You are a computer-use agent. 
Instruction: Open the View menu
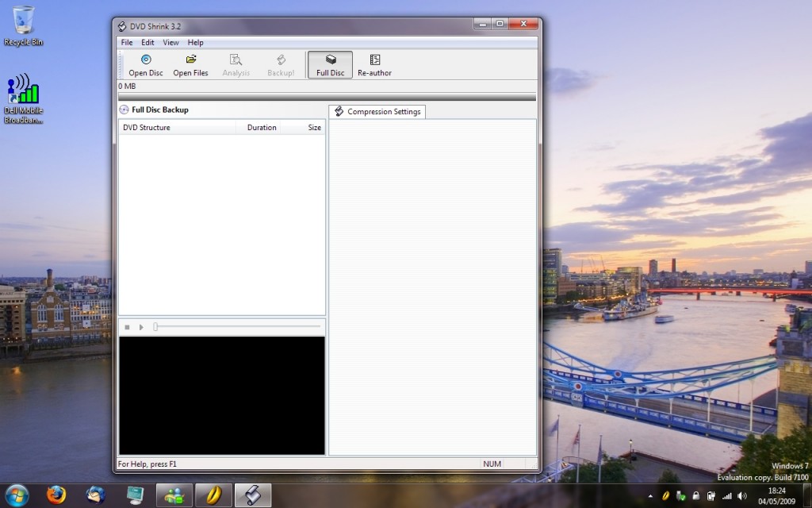(171, 43)
